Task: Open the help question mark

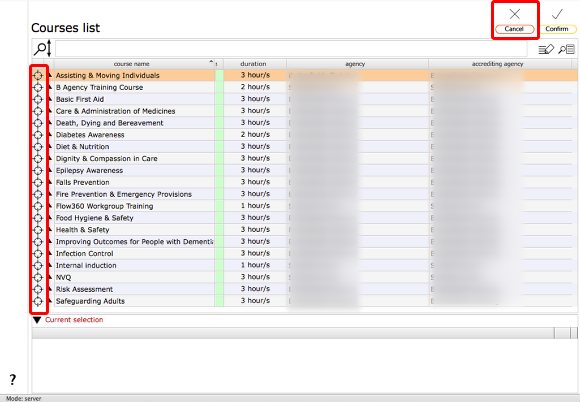Action: pyautogui.click(x=13, y=379)
